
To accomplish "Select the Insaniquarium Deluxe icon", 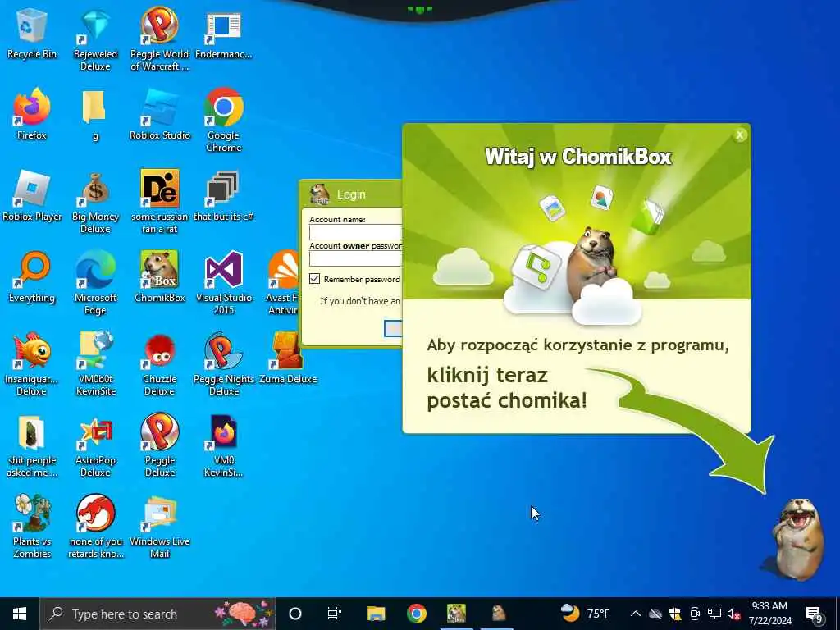I will pyautogui.click(x=32, y=365).
